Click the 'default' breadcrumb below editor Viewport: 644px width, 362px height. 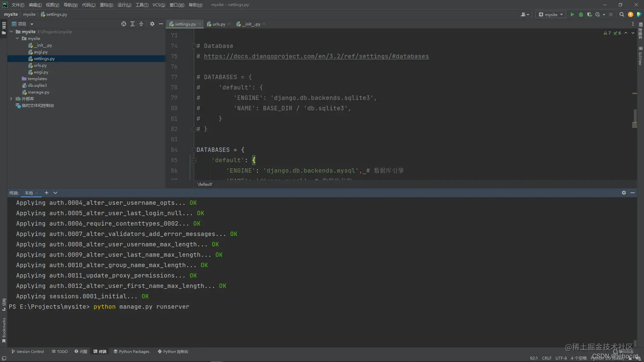[x=205, y=184]
